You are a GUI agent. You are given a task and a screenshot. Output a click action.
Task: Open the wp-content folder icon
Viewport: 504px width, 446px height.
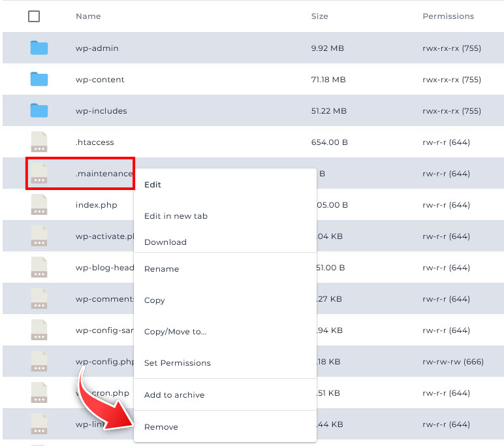tap(39, 79)
